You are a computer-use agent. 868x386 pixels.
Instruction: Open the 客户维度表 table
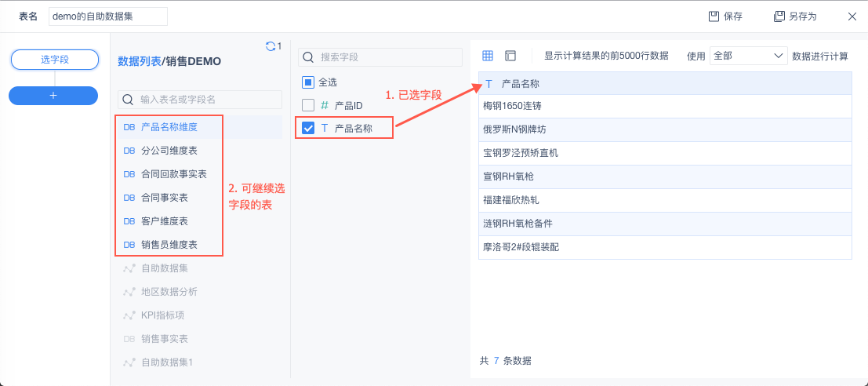tap(164, 221)
